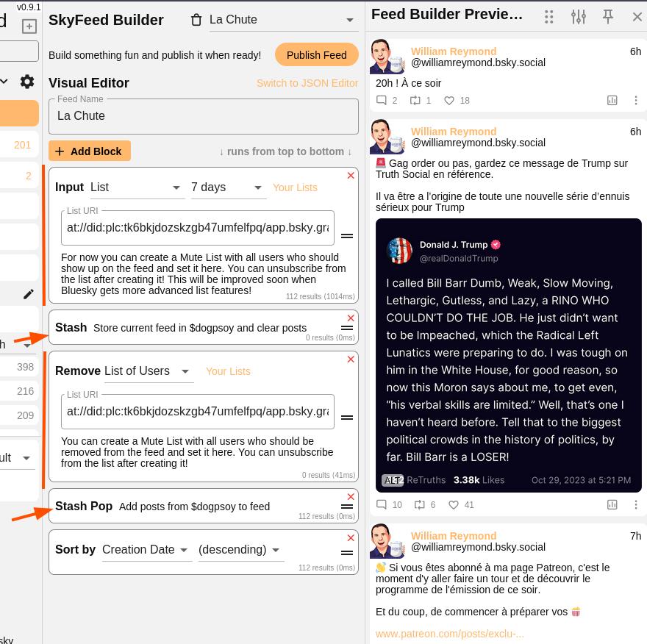Screen dimensions: 647x644
Task: Close the Feed Builder Preview panel
Action: [637, 17]
